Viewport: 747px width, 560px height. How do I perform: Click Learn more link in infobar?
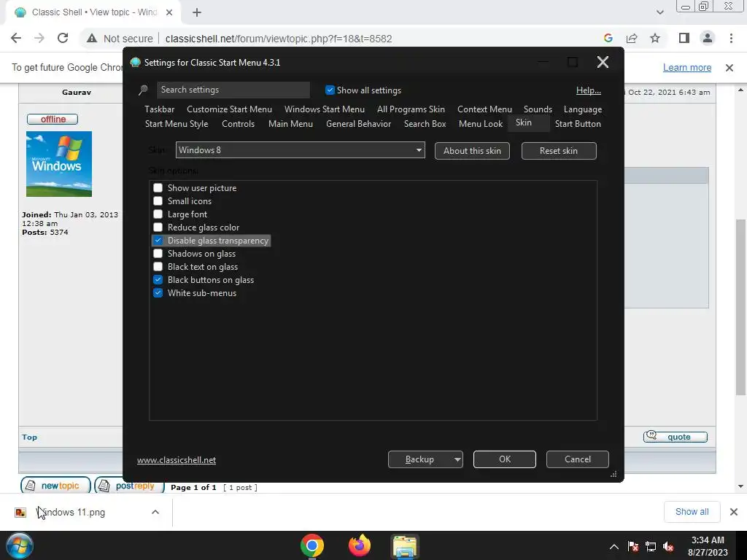[x=687, y=68]
